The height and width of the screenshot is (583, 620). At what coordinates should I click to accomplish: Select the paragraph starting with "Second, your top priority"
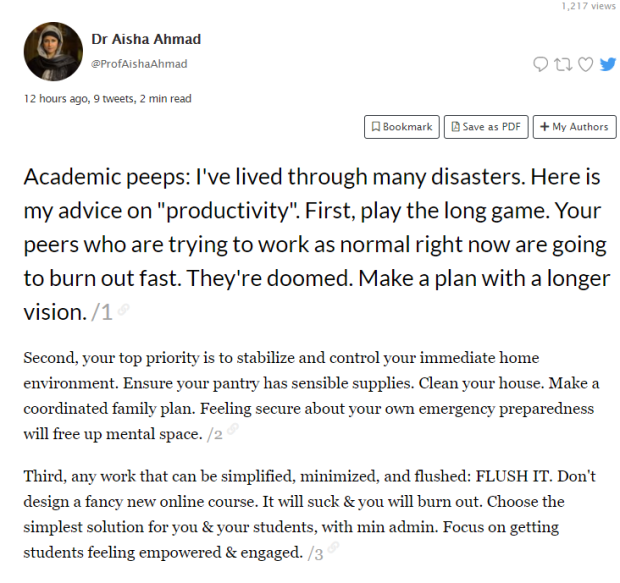click(310, 394)
